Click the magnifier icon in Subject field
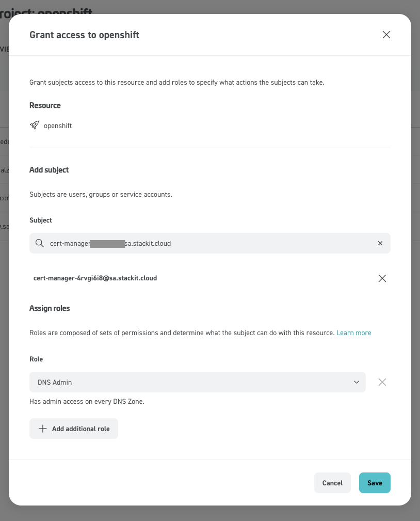Image resolution: width=420 pixels, height=521 pixels. [40, 243]
